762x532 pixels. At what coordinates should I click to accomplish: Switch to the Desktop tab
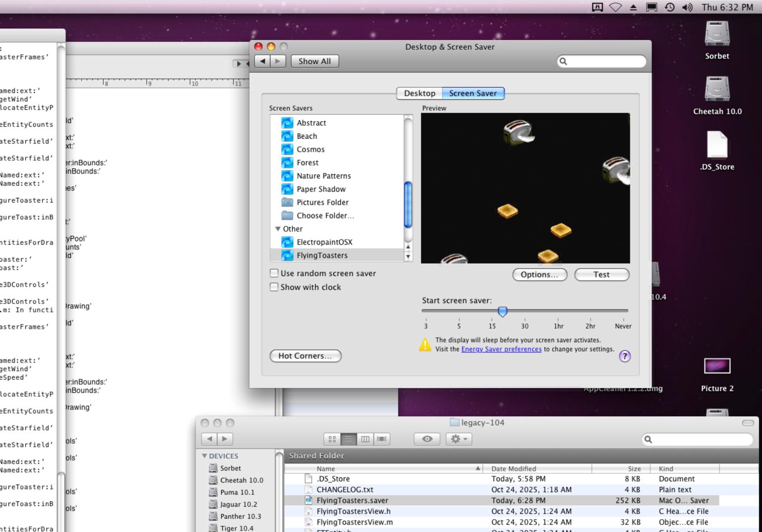coord(420,93)
